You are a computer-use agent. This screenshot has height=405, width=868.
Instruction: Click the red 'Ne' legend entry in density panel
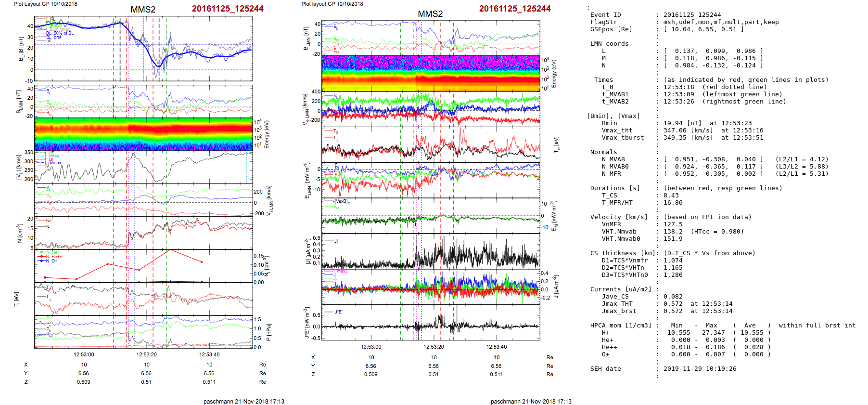[49, 221]
